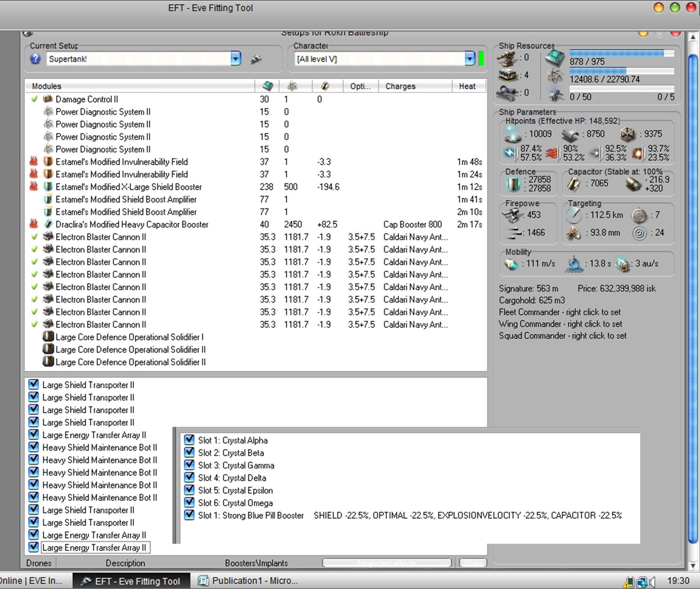Click the armor hitpoints icon beside 8750
Screen dimensions: 700x589
click(x=570, y=135)
